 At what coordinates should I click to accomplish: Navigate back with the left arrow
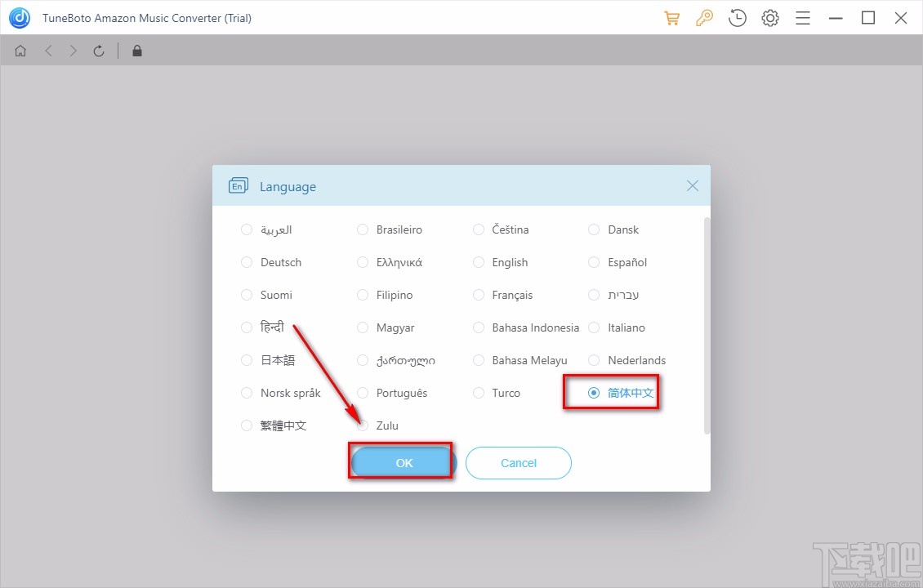click(x=48, y=51)
